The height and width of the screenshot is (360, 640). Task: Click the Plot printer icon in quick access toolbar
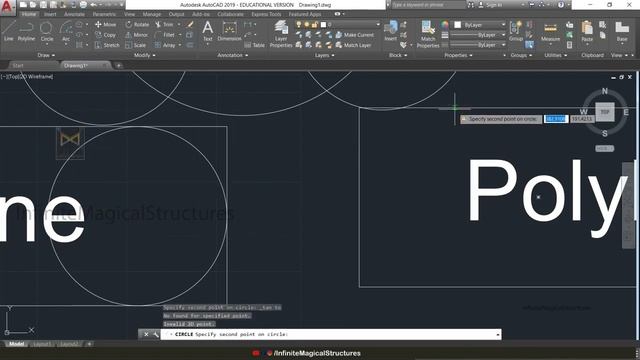click(x=83, y=5)
